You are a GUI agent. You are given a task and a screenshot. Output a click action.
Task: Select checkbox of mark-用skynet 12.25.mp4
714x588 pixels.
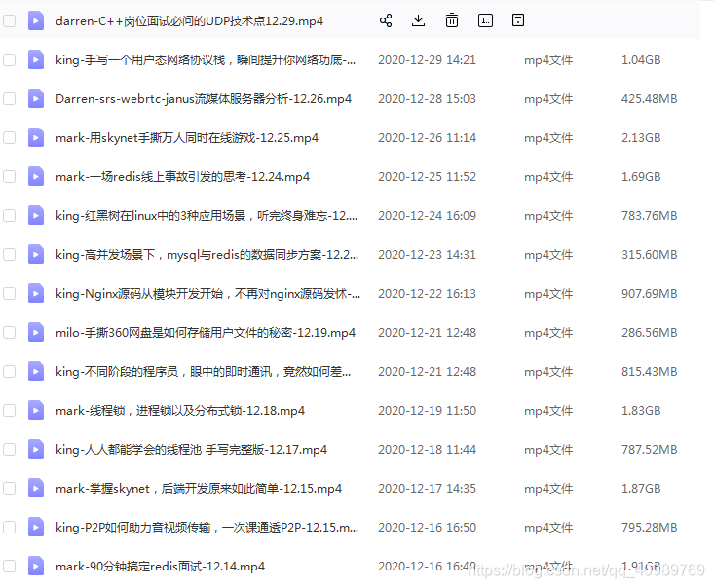coord(9,137)
